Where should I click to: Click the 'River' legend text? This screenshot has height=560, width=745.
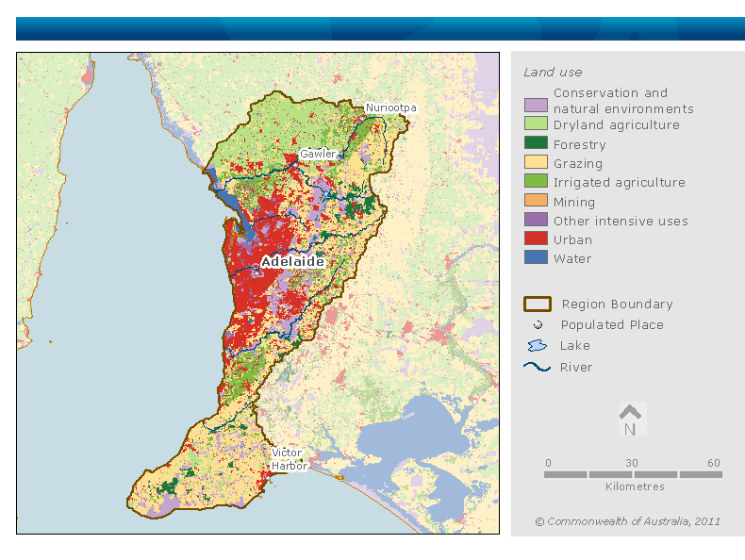576,367
